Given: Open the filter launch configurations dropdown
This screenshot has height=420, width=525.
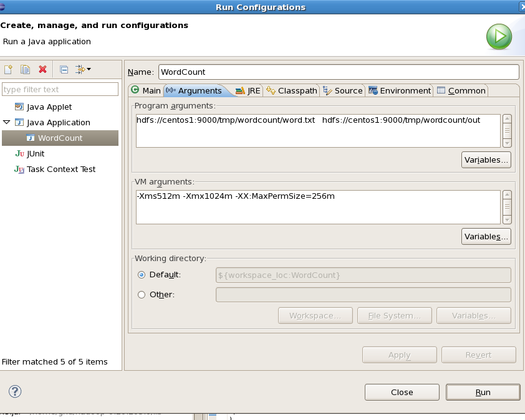Looking at the screenshot, I should (83, 69).
